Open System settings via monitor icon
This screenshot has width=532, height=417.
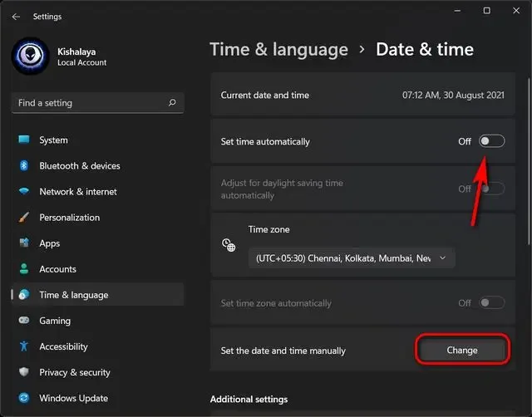(24, 140)
